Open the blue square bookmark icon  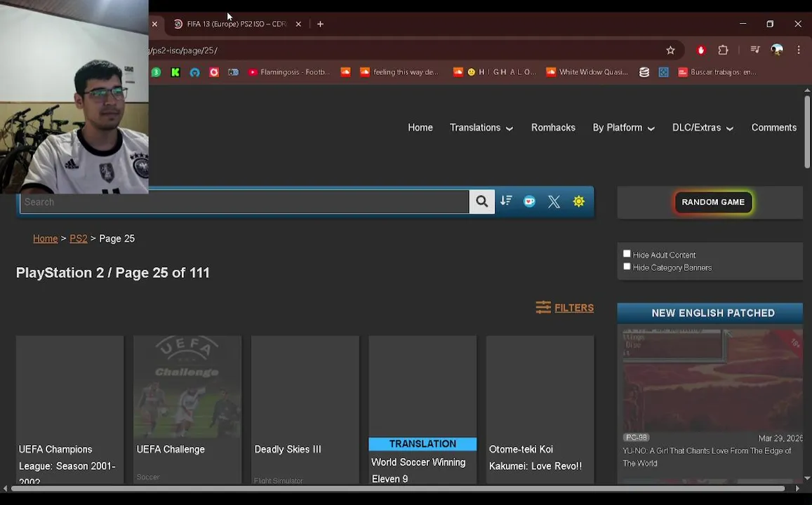pyautogui.click(x=663, y=72)
